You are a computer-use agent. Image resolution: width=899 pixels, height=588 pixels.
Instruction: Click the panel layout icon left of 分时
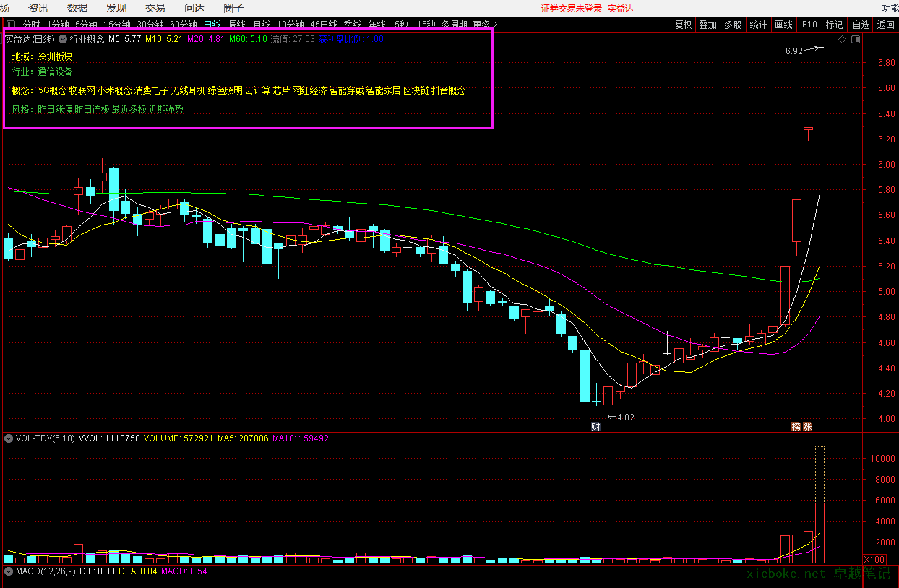[10, 25]
